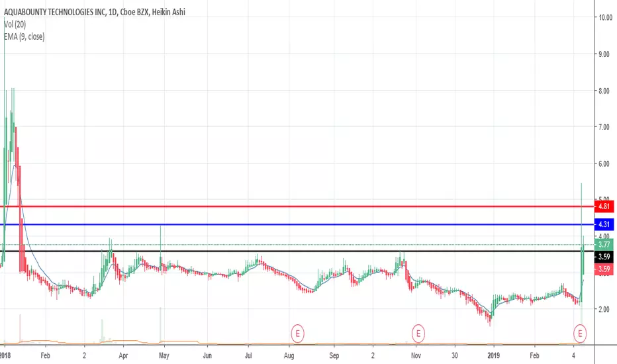Select the red horizontal line at 4.81
Screen dimensions: 617x364
(297, 206)
